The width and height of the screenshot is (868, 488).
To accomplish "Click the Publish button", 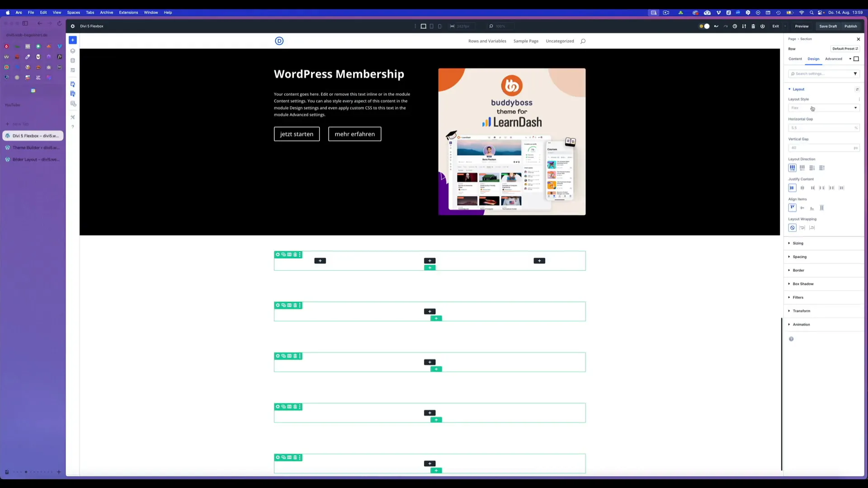I will tap(850, 26).
